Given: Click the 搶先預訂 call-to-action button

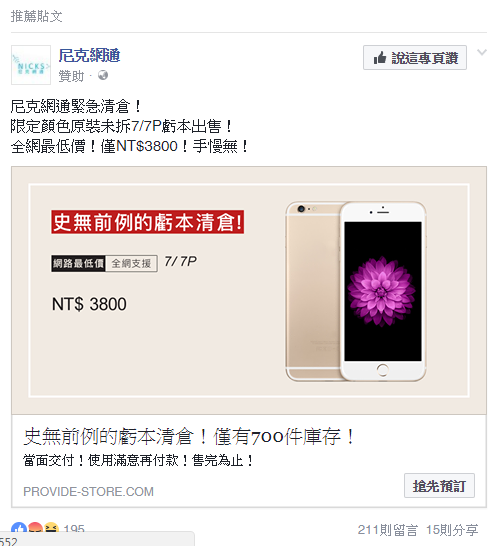Looking at the screenshot, I should 439,485.
